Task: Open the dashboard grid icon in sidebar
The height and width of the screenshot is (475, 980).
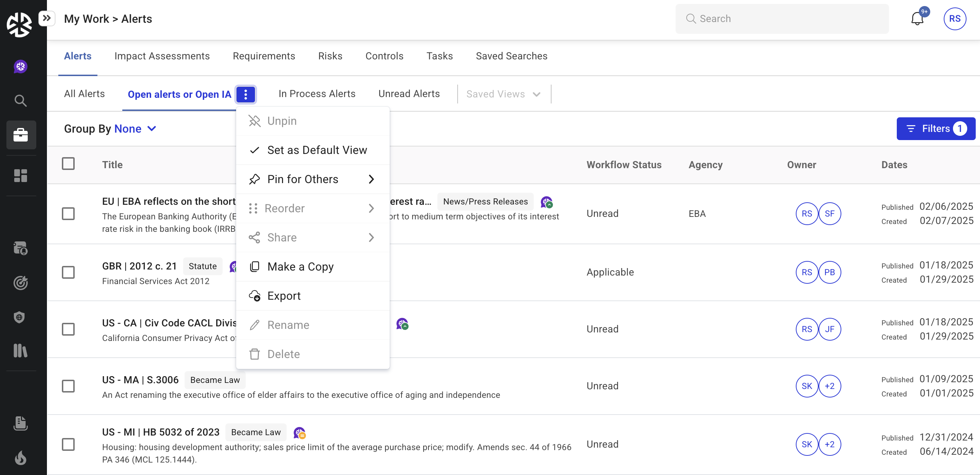Action: point(21,176)
